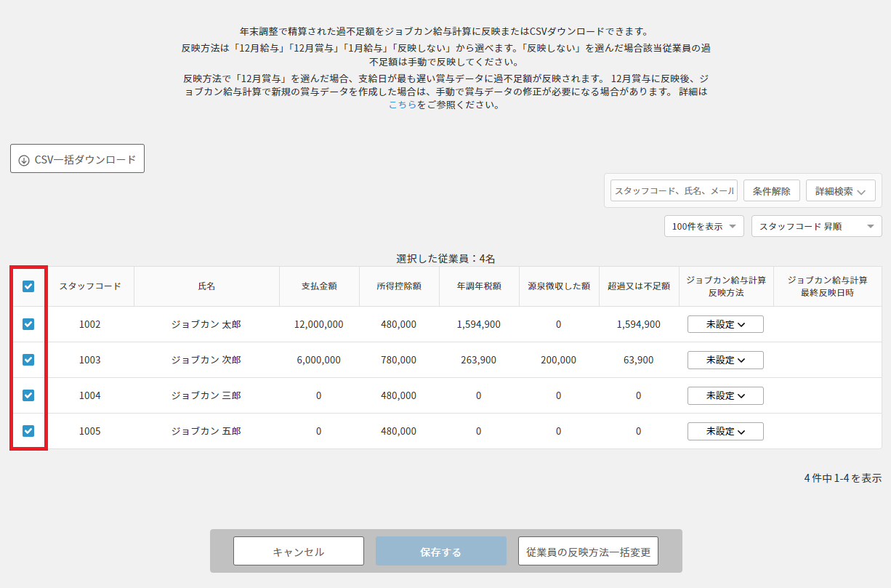Click the 780,000 deduction cell

[x=399, y=360]
